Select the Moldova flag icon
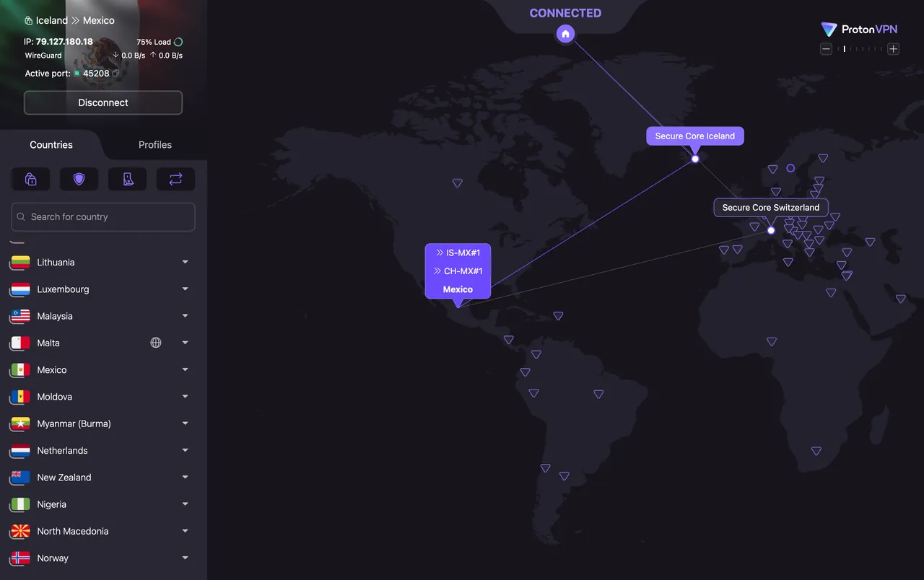The image size is (924, 580). tap(20, 397)
